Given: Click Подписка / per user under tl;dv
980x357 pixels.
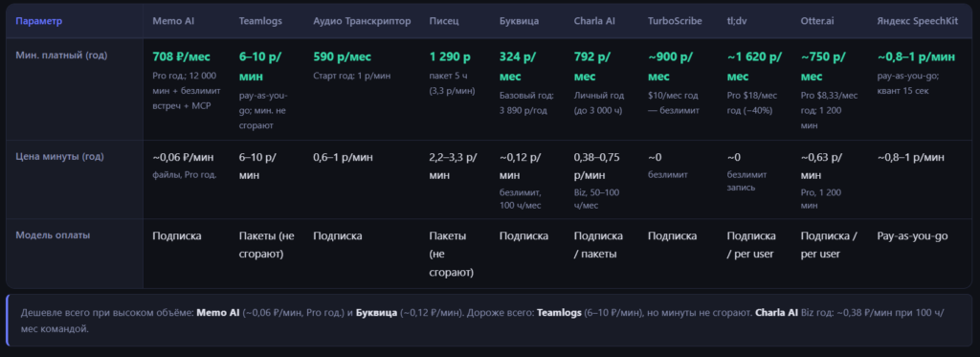Looking at the screenshot, I should pos(751,245).
